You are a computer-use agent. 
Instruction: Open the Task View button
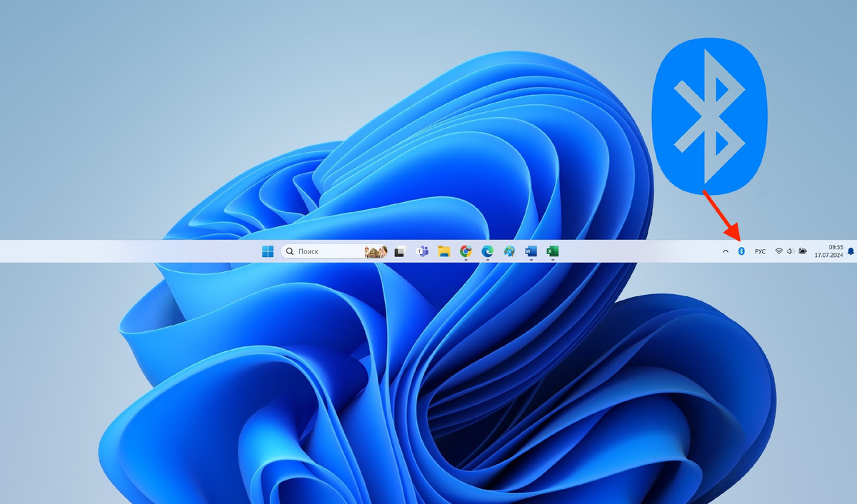point(401,251)
